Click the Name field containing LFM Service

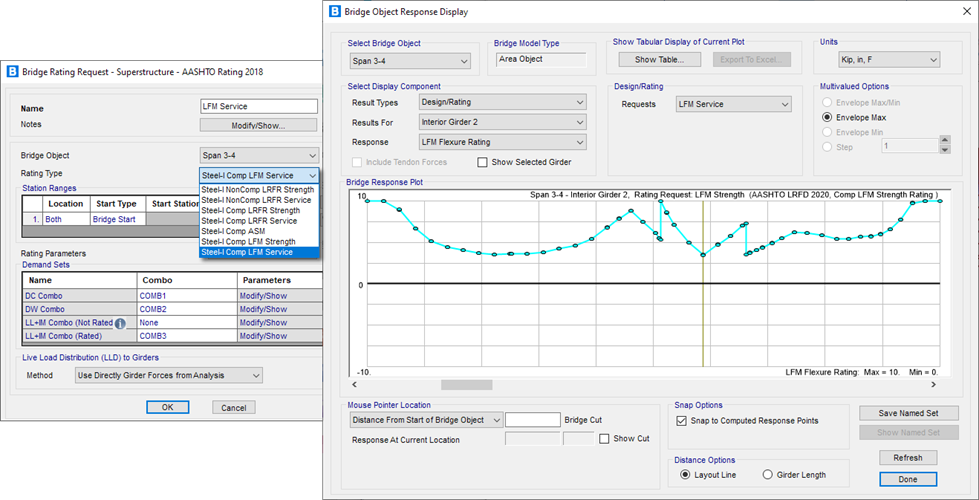258,106
